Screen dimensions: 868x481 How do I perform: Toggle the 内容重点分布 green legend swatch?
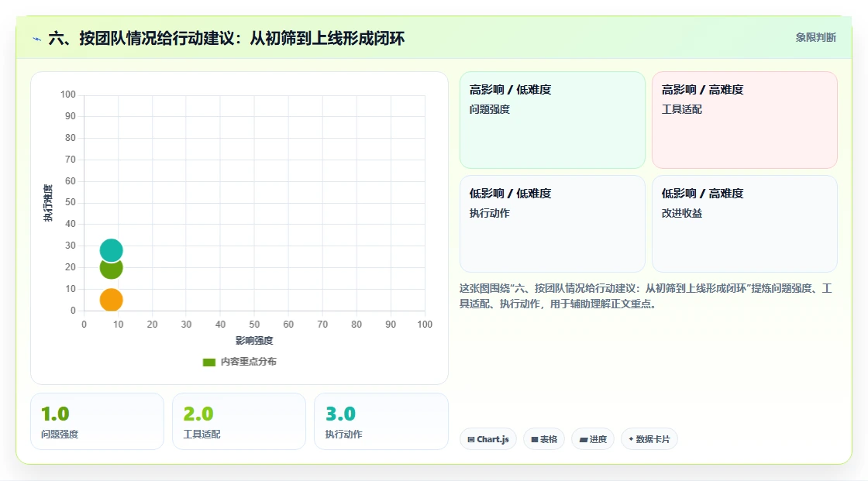pyautogui.click(x=208, y=362)
